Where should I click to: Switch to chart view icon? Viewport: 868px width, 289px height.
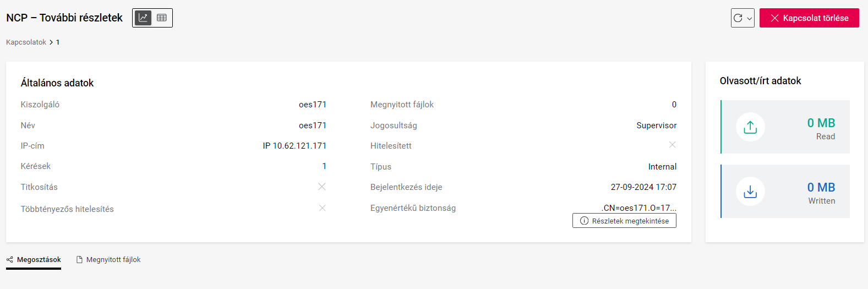point(143,18)
